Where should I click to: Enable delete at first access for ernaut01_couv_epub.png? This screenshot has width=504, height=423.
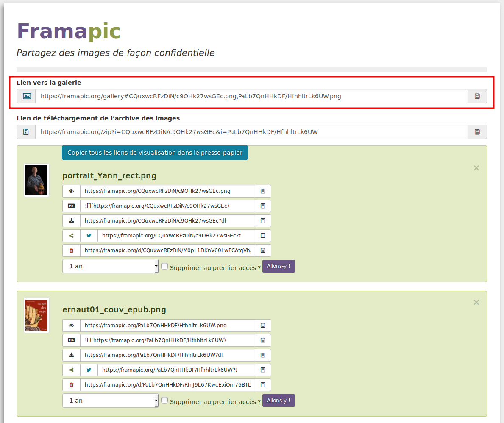tap(164, 400)
